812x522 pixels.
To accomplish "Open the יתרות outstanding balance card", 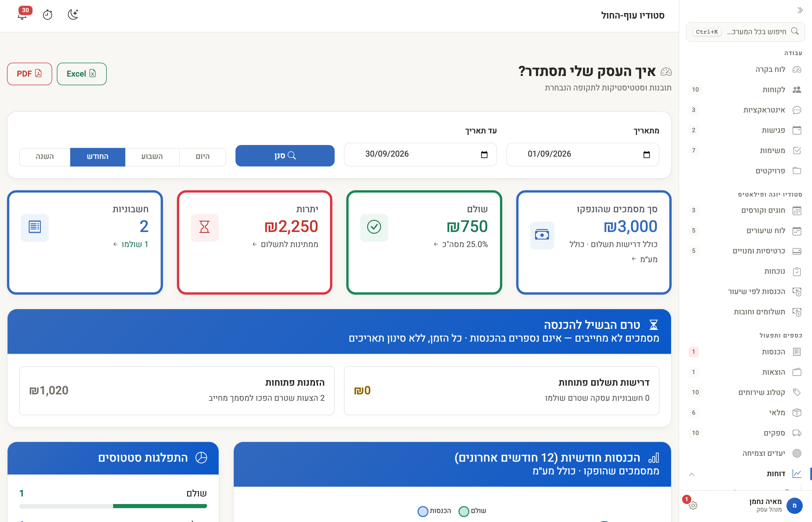I will tap(255, 242).
